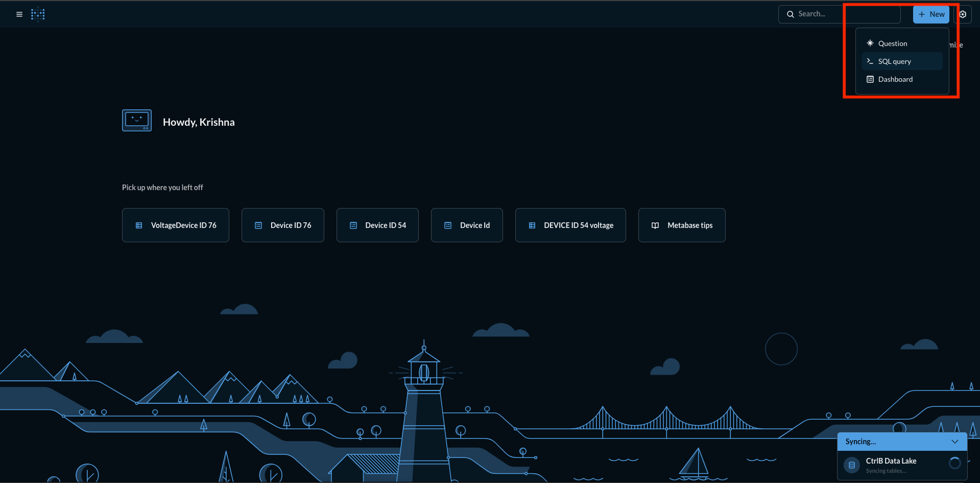Click inside the Search input field
This screenshot has width=980, height=483.
click(838, 14)
